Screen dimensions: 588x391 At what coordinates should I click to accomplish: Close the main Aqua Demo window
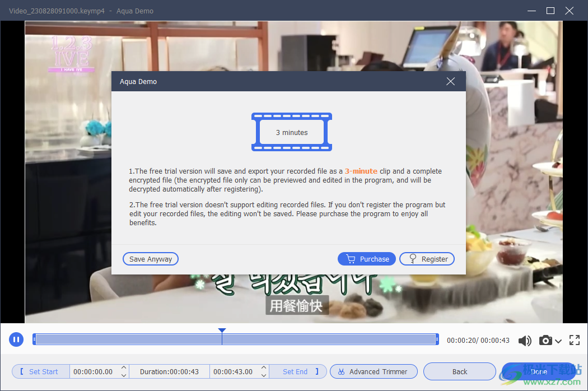570,11
